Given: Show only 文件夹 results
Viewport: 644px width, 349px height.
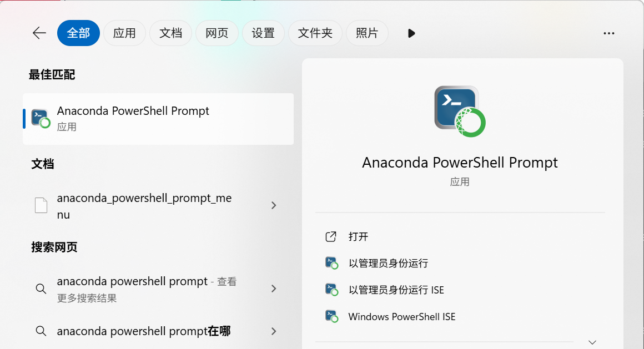Looking at the screenshot, I should click(x=315, y=33).
